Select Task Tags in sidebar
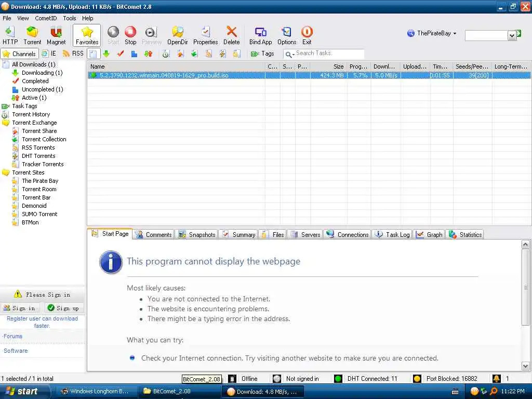 24,106
